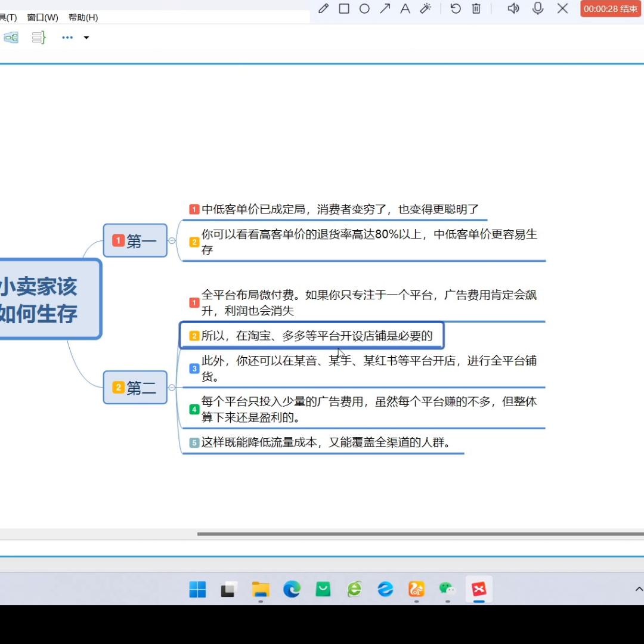
Task: Select the circle drawing tool
Action: [364, 8]
